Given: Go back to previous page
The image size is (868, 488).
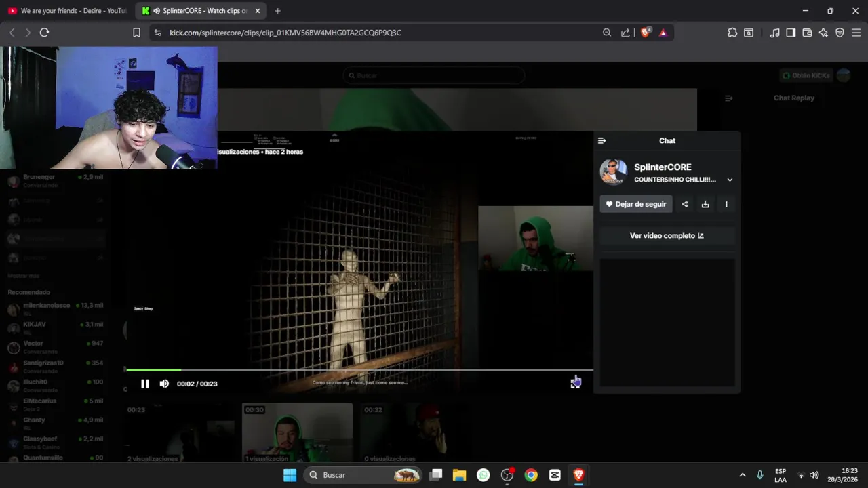Looking at the screenshot, I should [12, 33].
